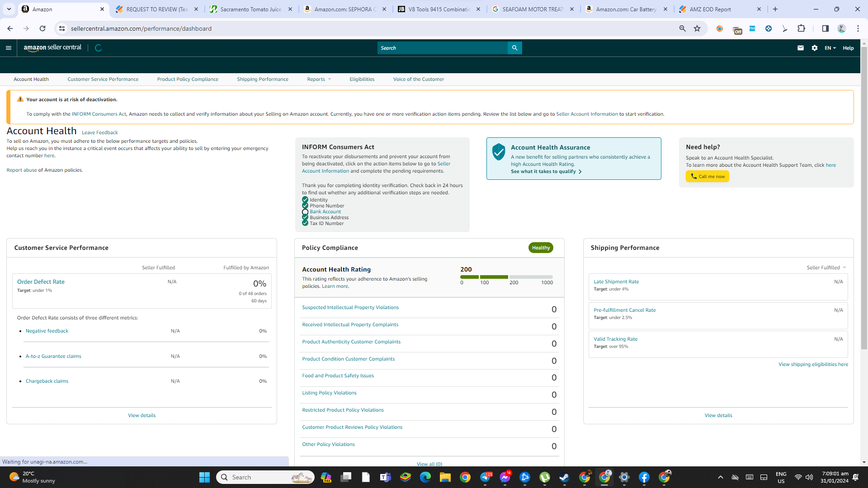Show hidden icons in the system tray
The height and width of the screenshot is (488, 868).
[x=721, y=477]
